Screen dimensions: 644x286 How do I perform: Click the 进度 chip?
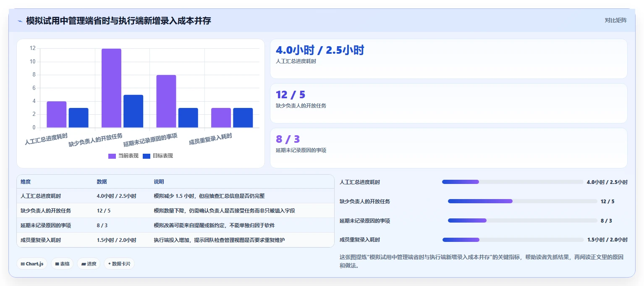(89, 264)
